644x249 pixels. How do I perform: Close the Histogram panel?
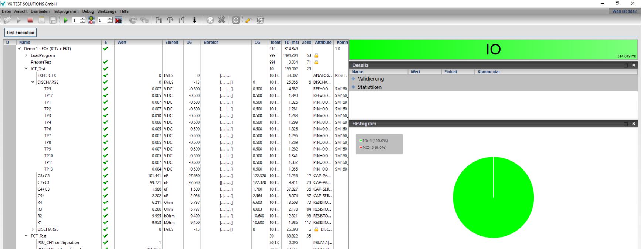(x=633, y=124)
